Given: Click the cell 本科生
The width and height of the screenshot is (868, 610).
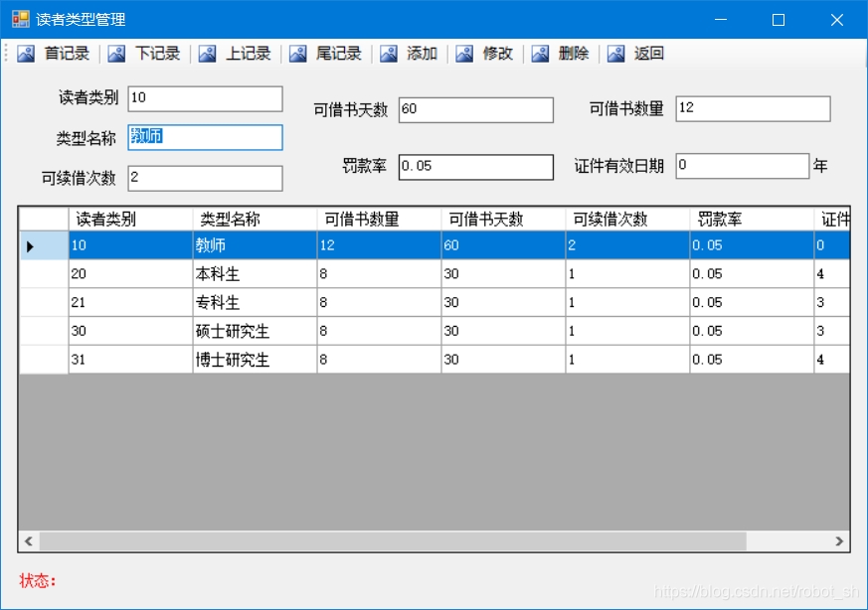Looking at the screenshot, I should point(256,274).
